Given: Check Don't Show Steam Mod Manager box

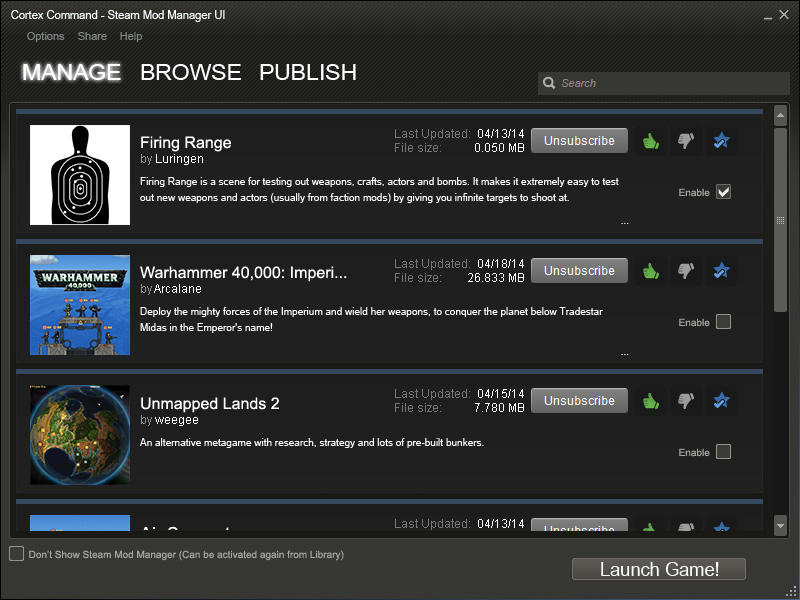Looking at the screenshot, I should (16, 554).
